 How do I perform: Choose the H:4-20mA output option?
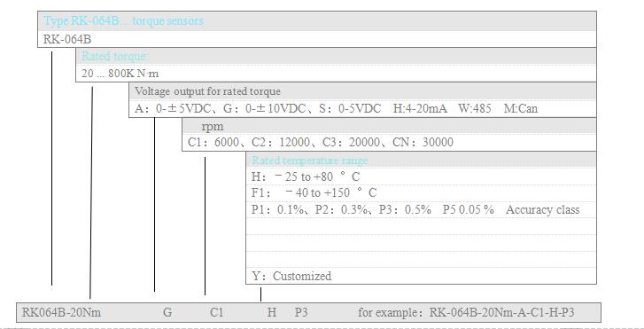(x=420, y=109)
